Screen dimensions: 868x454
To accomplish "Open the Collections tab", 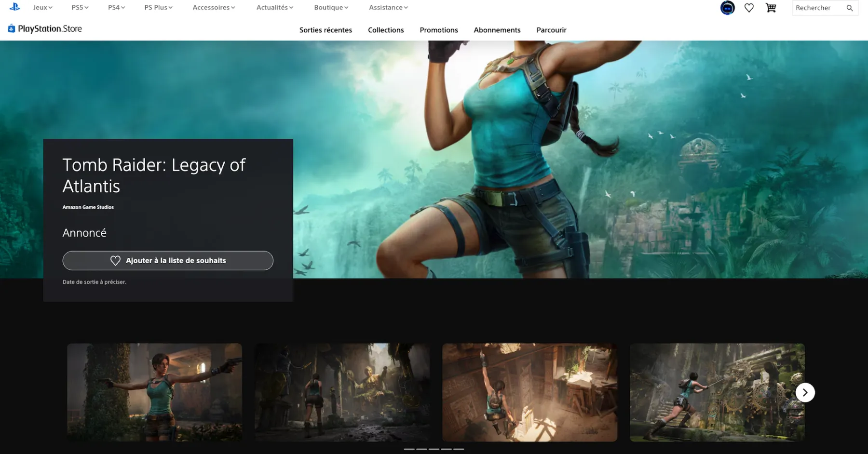I will tap(386, 30).
